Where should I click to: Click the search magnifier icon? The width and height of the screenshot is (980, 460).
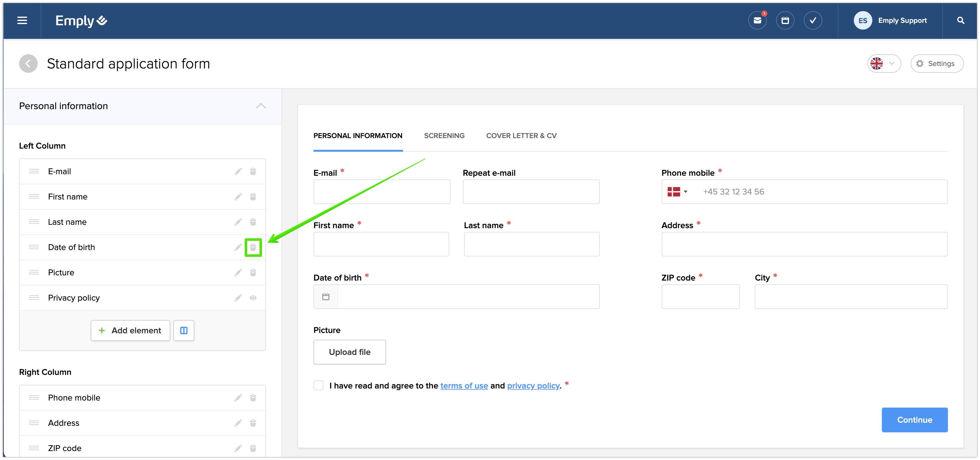[960, 21]
